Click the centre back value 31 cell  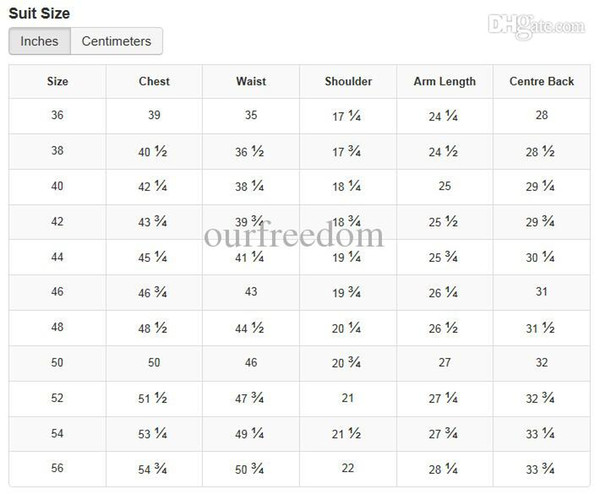tap(541, 292)
